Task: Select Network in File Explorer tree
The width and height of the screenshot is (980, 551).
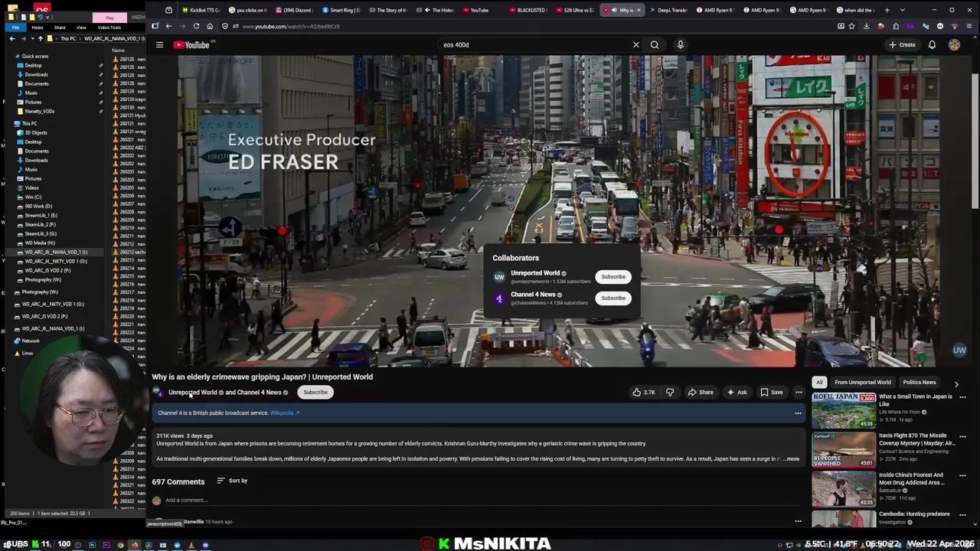Action: [x=31, y=341]
